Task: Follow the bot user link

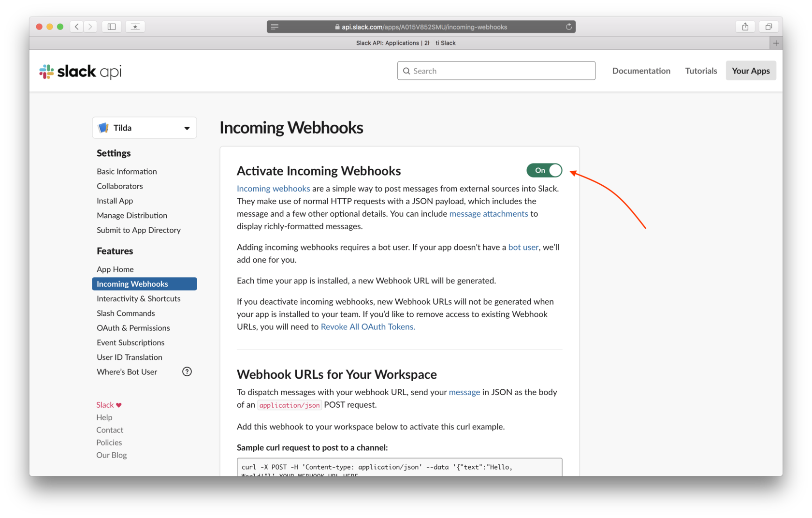Action: tap(523, 247)
